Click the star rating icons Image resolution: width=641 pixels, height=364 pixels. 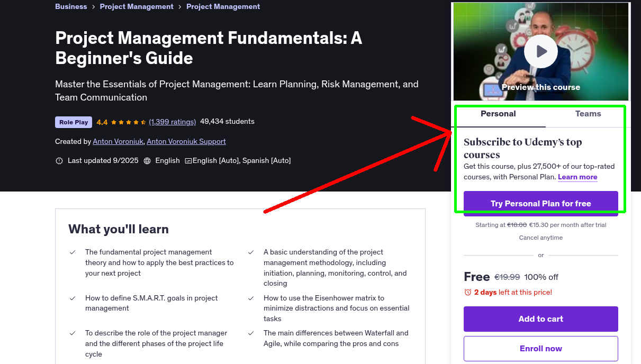pos(129,122)
